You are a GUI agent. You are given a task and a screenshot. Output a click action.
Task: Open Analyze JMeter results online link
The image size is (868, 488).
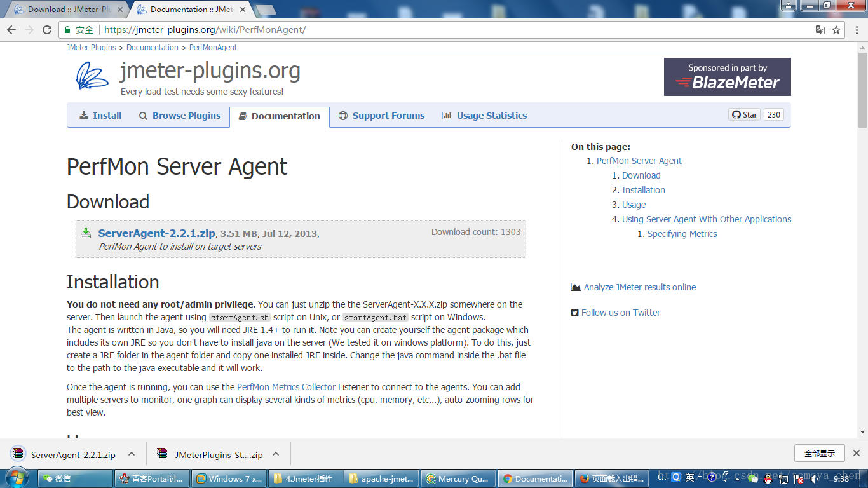click(x=640, y=287)
